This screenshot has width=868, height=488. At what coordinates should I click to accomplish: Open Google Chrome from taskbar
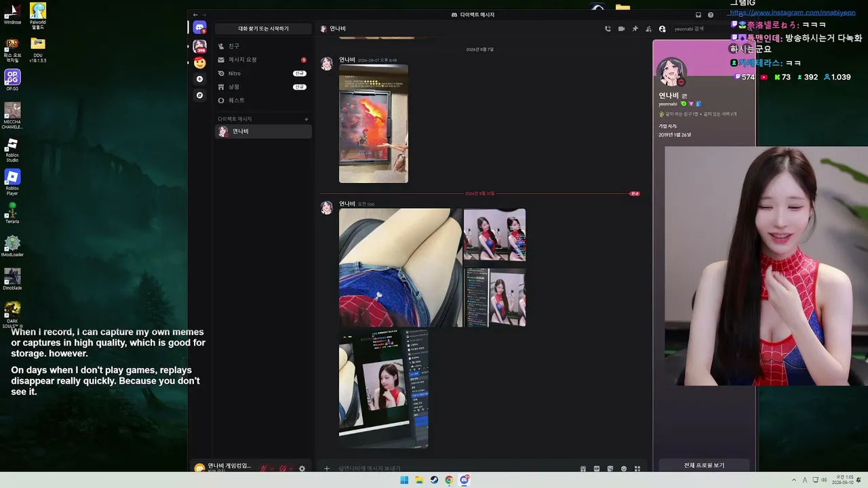point(449,480)
